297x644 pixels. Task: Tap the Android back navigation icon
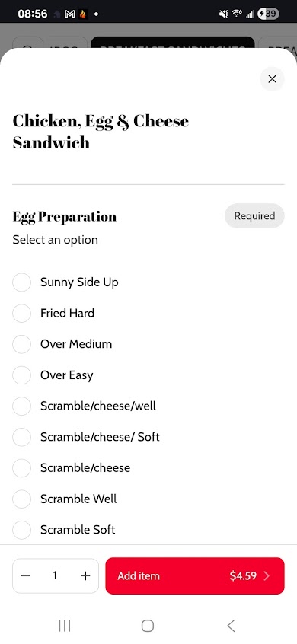(231, 626)
